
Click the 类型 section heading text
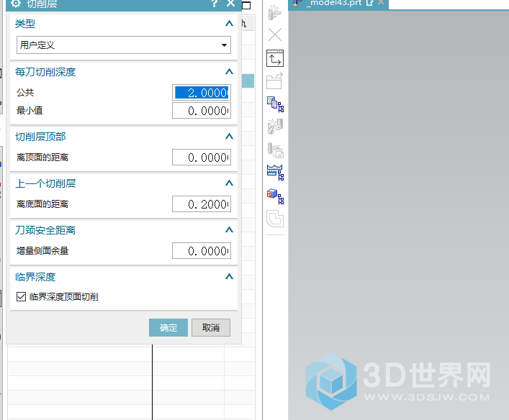tap(25, 24)
